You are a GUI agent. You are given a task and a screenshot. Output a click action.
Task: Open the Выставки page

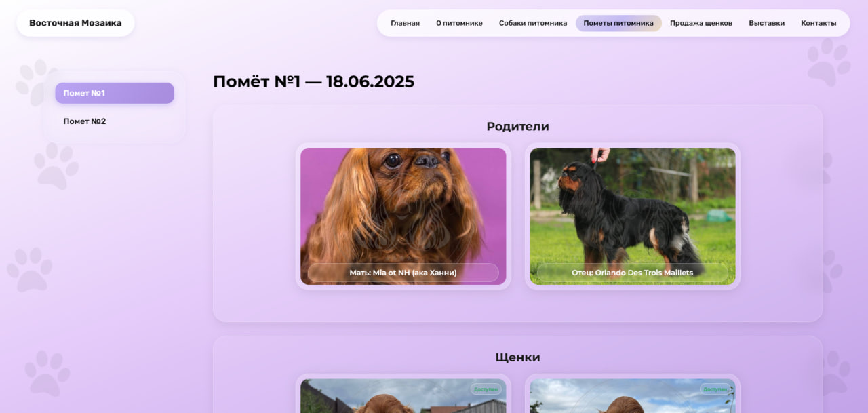(766, 23)
